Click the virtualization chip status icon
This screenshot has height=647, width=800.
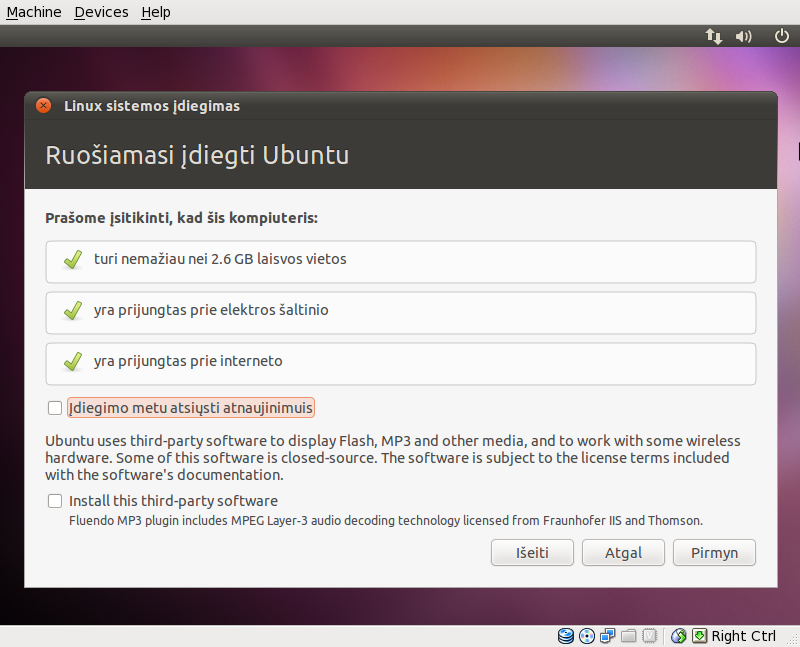pos(649,636)
